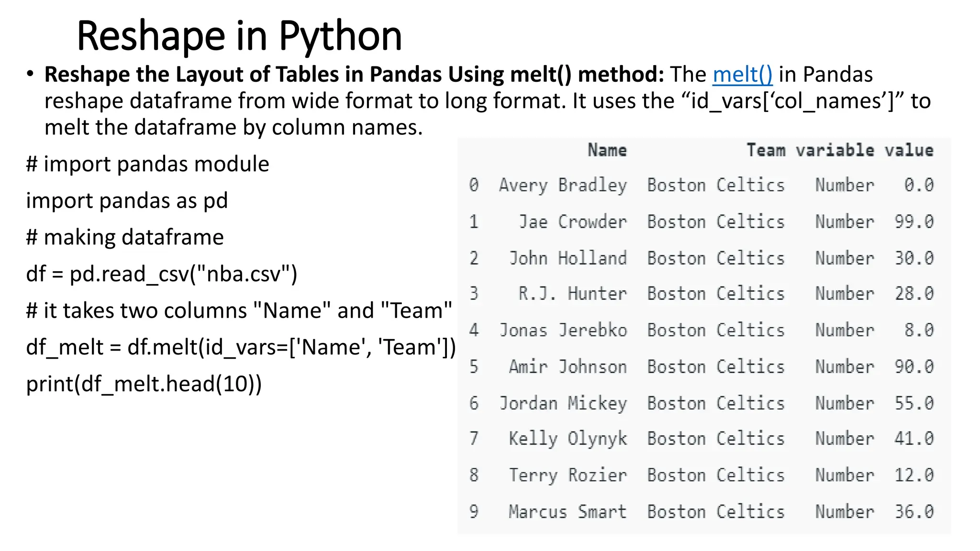Click the Name column header in table

(607, 150)
